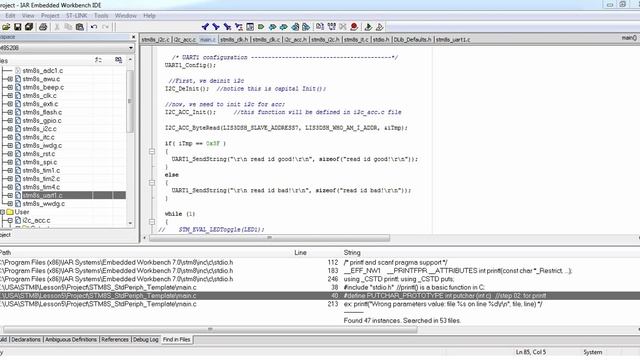Click the Redo toolbar icon

[105, 27]
